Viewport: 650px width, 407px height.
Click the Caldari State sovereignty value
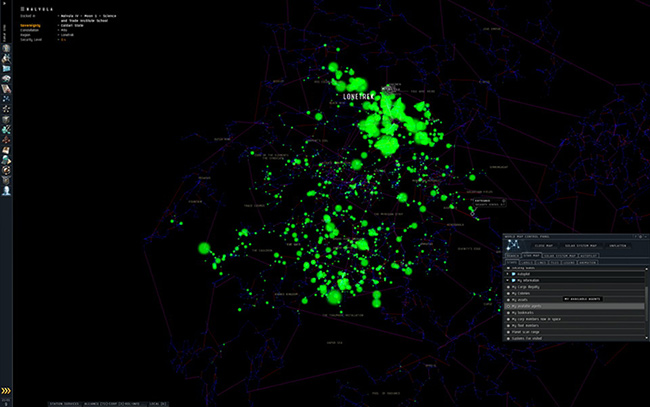(72, 25)
